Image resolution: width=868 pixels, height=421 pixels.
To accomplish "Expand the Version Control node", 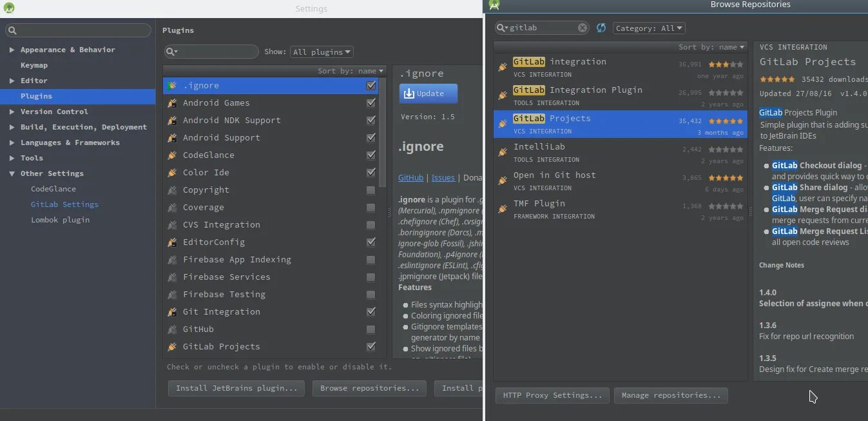I will point(12,112).
